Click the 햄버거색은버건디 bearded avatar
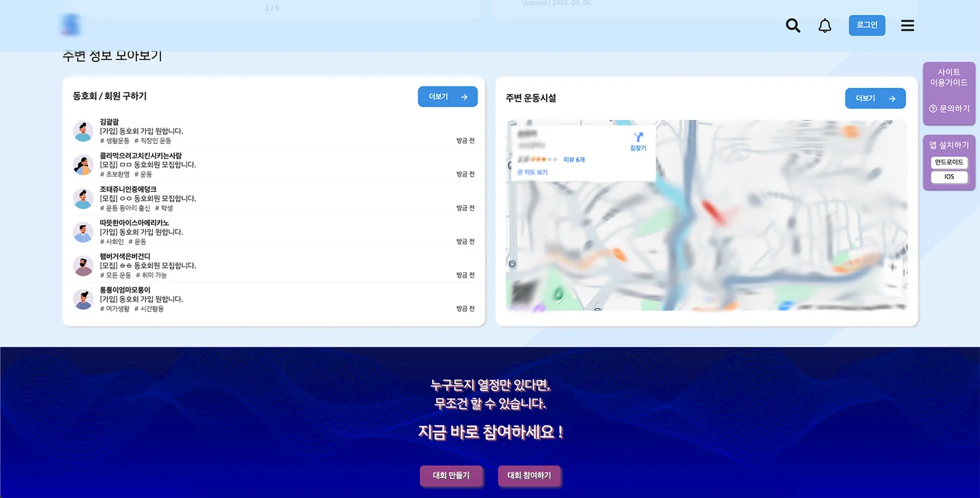The height and width of the screenshot is (498, 980). [83, 265]
